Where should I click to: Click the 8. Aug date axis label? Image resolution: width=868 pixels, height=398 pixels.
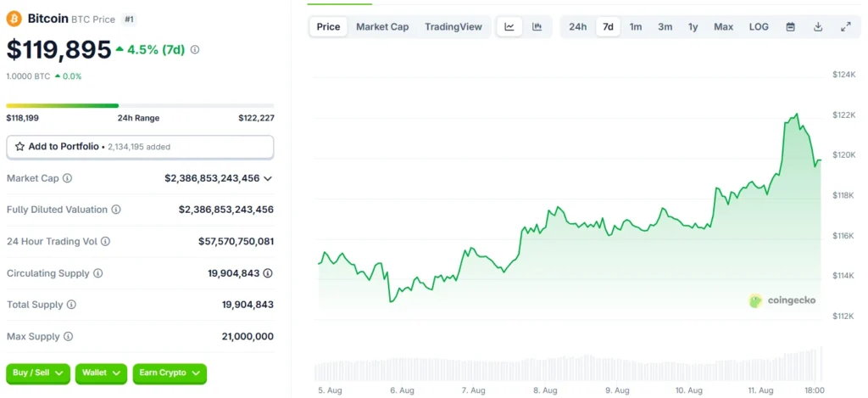pyautogui.click(x=546, y=390)
